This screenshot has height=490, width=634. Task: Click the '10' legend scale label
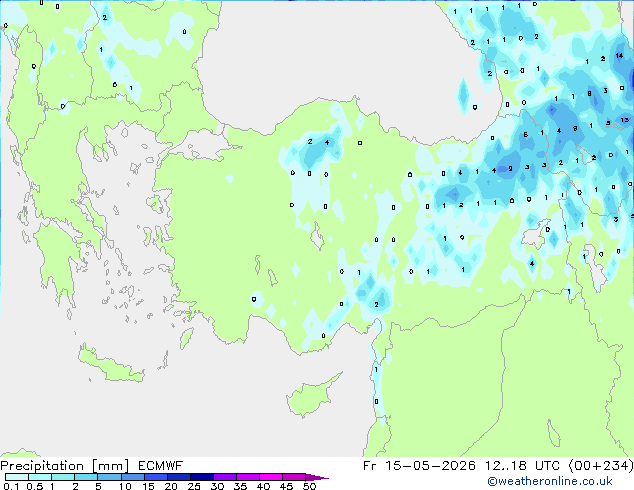click(125, 486)
